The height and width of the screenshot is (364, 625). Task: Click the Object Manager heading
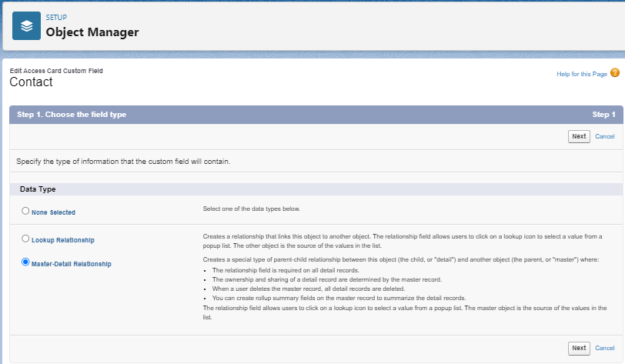[92, 32]
